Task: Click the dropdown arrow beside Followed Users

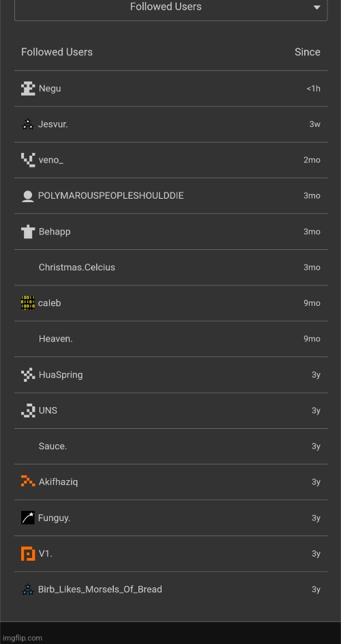Action: point(316,8)
